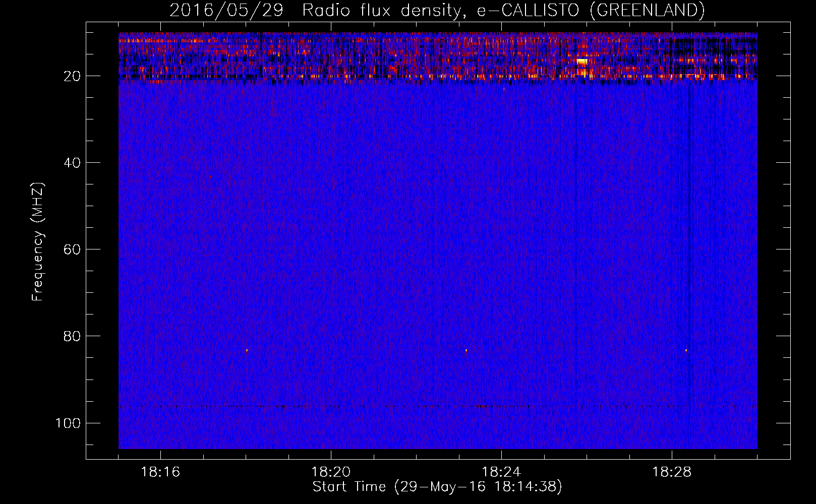Click the 20 MHz frequency tick label
Image resolution: width=816 pixels, height=504 pixels.
tap(73, 76)
